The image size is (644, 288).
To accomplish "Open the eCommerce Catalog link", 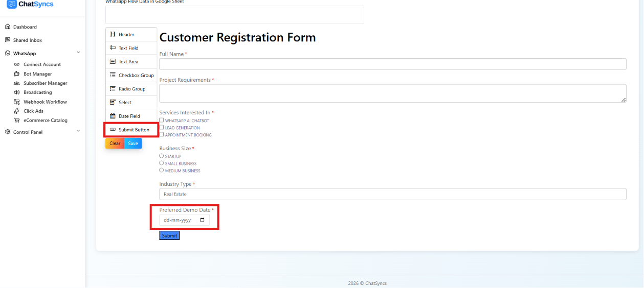I will coord(46,121).
